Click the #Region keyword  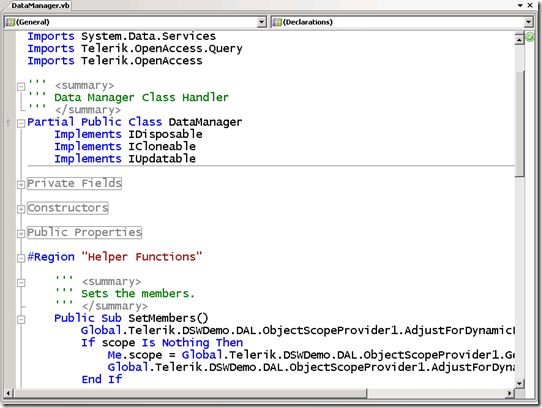tap(51, 257)
